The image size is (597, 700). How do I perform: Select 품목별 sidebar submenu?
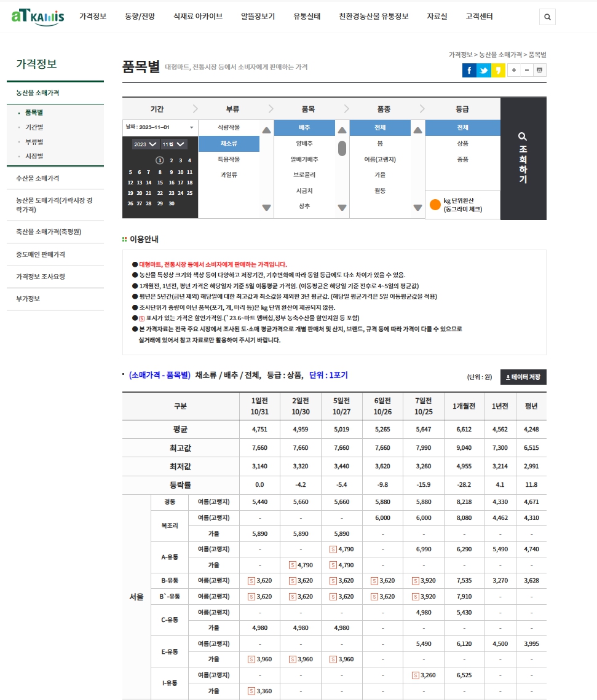[x=34, y=112]
